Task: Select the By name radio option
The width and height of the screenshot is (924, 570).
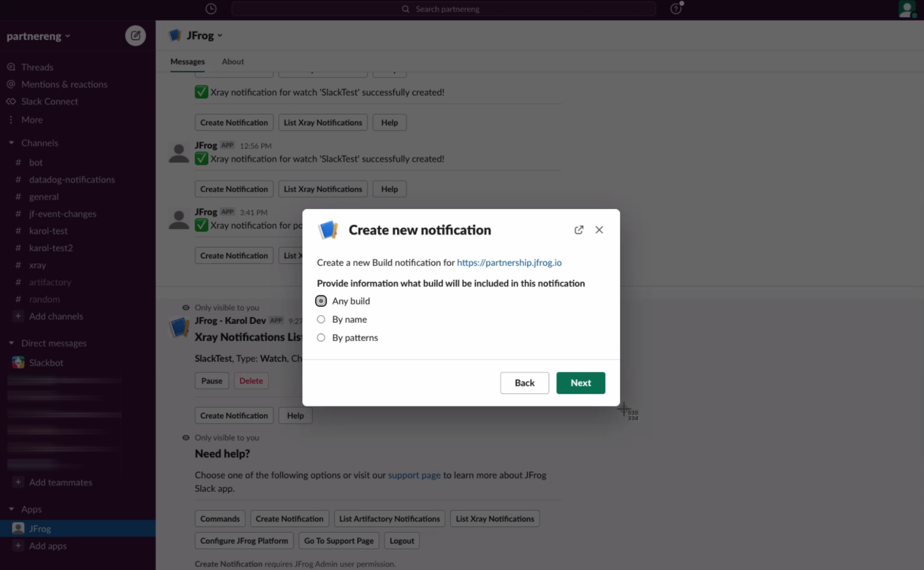Action: tap(321, 319)
